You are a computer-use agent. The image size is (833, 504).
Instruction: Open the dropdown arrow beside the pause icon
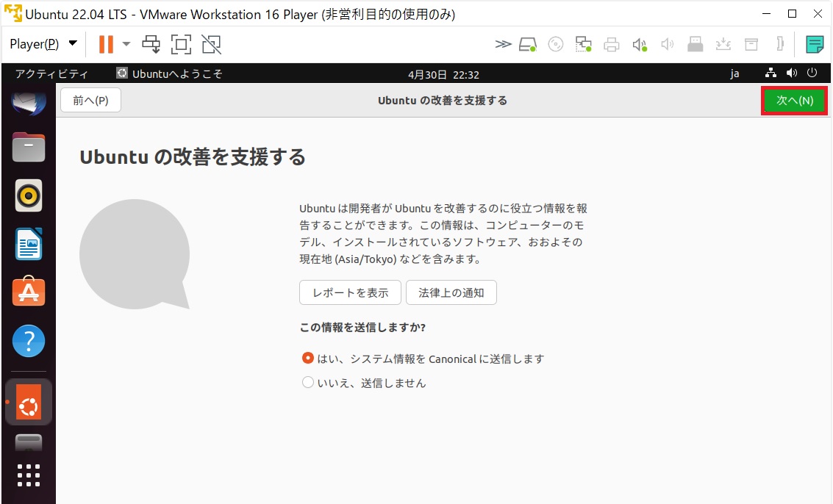coord(126,44)
